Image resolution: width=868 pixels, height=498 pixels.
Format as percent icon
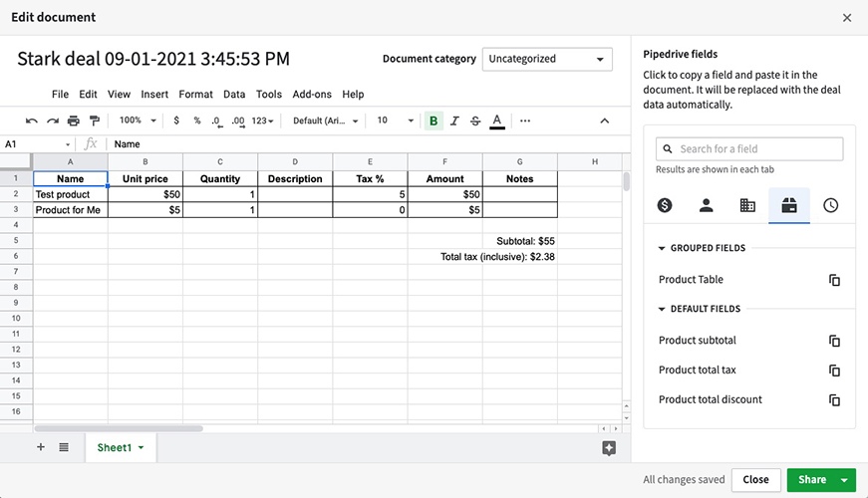click(x=197, y=121)
